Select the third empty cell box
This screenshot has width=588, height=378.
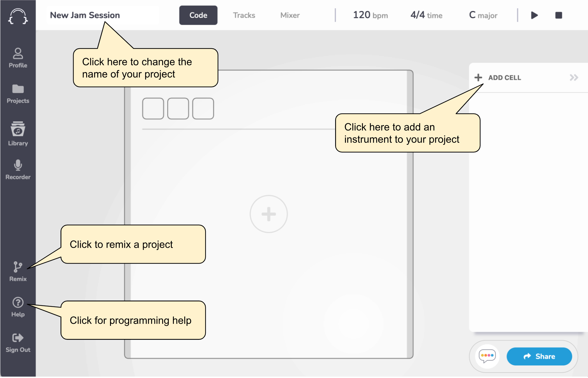click(203, 109)
